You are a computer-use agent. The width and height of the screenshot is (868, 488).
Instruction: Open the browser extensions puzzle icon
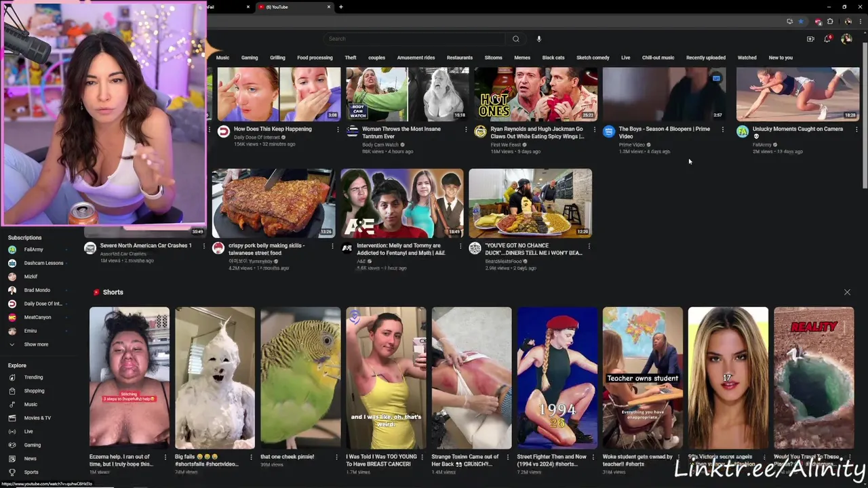pyautogui.click(x=830, y=22)
